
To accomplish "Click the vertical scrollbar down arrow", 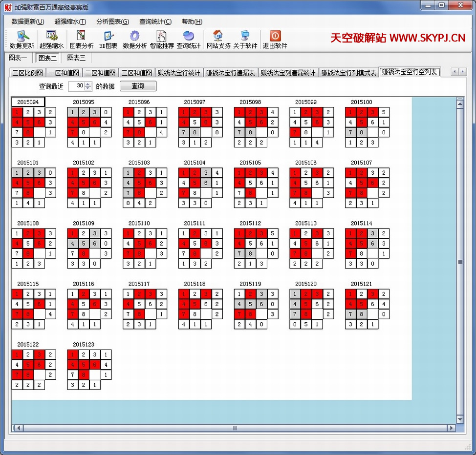I will (x=460, y=419).
